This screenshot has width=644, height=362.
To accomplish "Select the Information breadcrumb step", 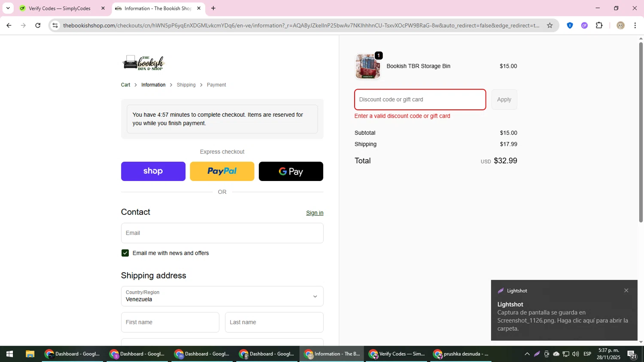I will [153, 85].
